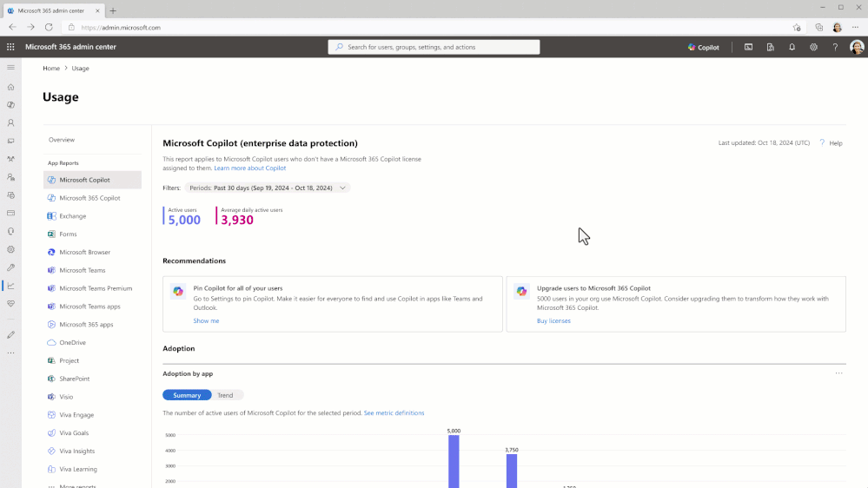Open Copilot from the header bar
This screenshot has height=488, width=868.
click(x=704, y=47)
